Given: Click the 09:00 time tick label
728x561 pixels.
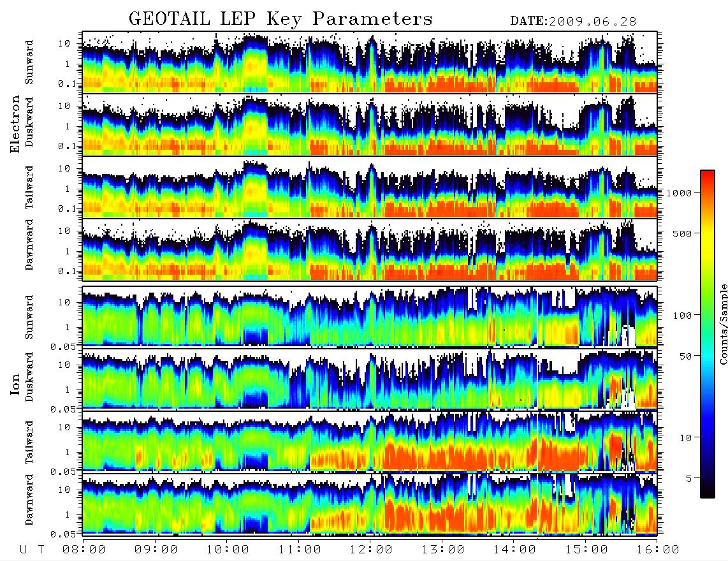Looking at the screenshot, I should pos(156,550).
